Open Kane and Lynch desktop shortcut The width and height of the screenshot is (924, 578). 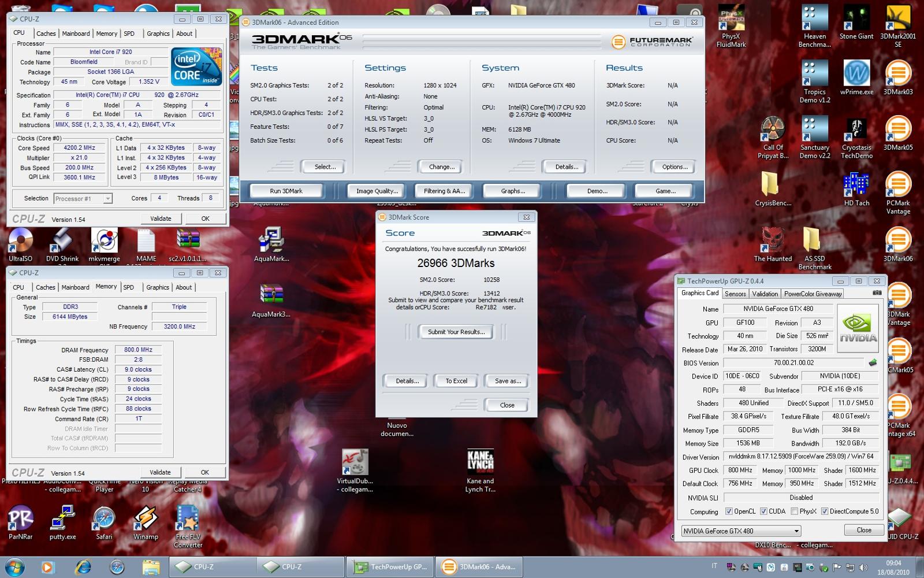click(x=480, y=470)
